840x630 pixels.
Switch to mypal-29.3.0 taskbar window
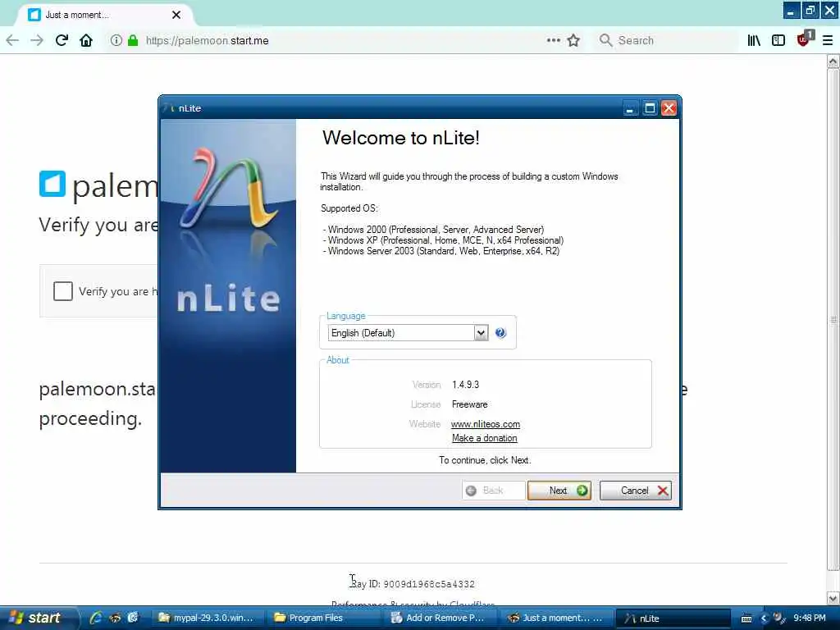pos(207,618)
